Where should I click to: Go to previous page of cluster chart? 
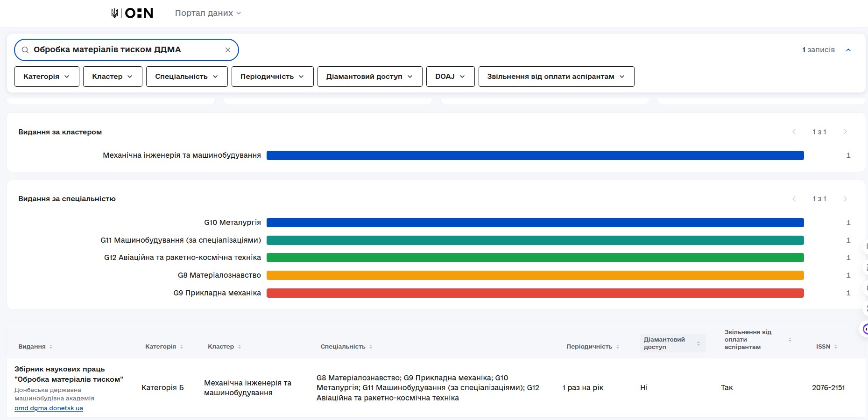point(794,132)
